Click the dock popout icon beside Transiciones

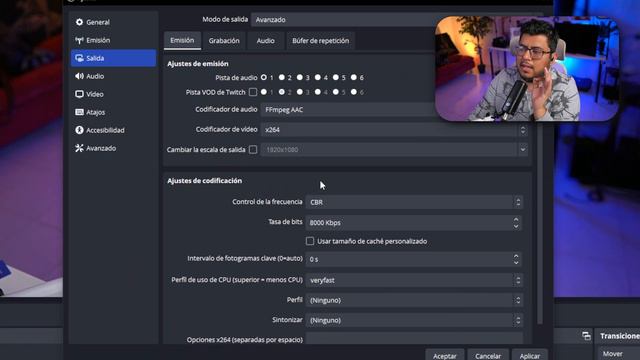pyautogui.click(x=586, y=336)
